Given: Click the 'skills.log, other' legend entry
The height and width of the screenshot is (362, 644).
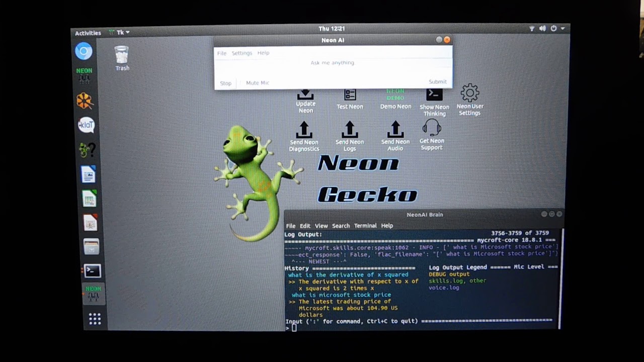Looking at the screenshot, I should point(457,281).
